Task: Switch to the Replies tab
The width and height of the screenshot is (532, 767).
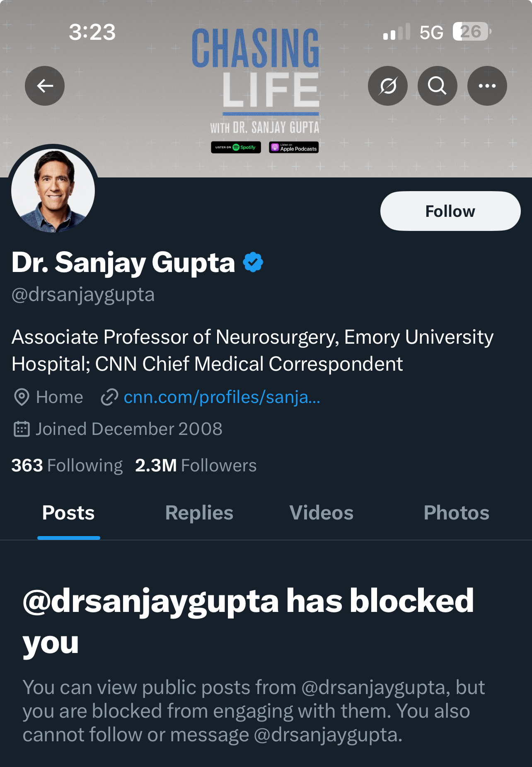Action: click(x=199, y=513)
